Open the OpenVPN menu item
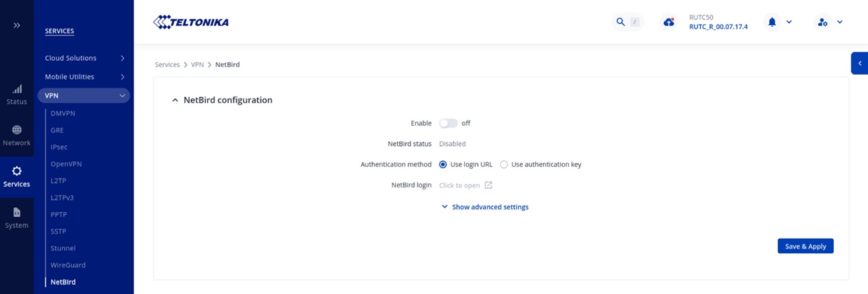Viewport: 868px width, 294px height. point(66,164)
